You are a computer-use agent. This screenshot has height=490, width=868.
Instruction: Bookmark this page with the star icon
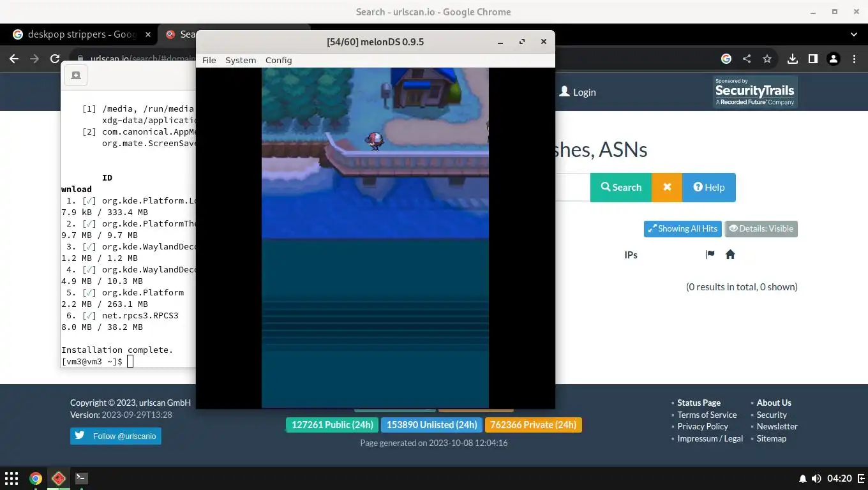pos(767,59)
